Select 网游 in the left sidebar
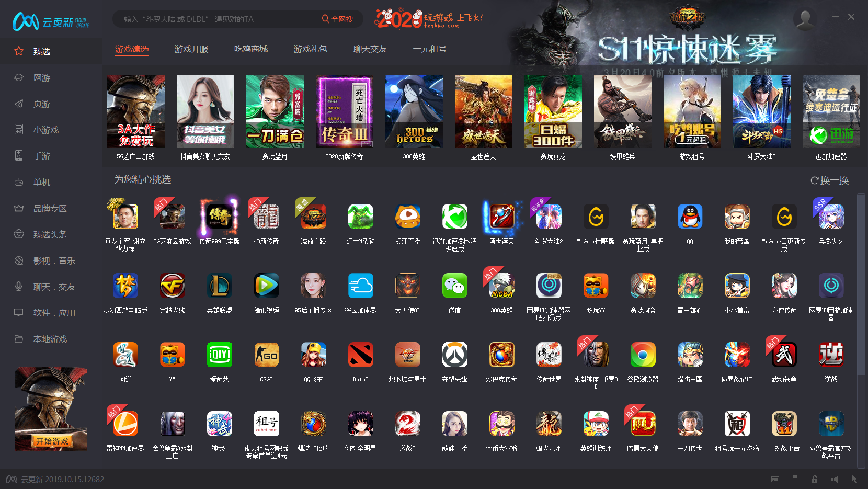This screenshot has width=868, height=489. (x=42, y=77)
